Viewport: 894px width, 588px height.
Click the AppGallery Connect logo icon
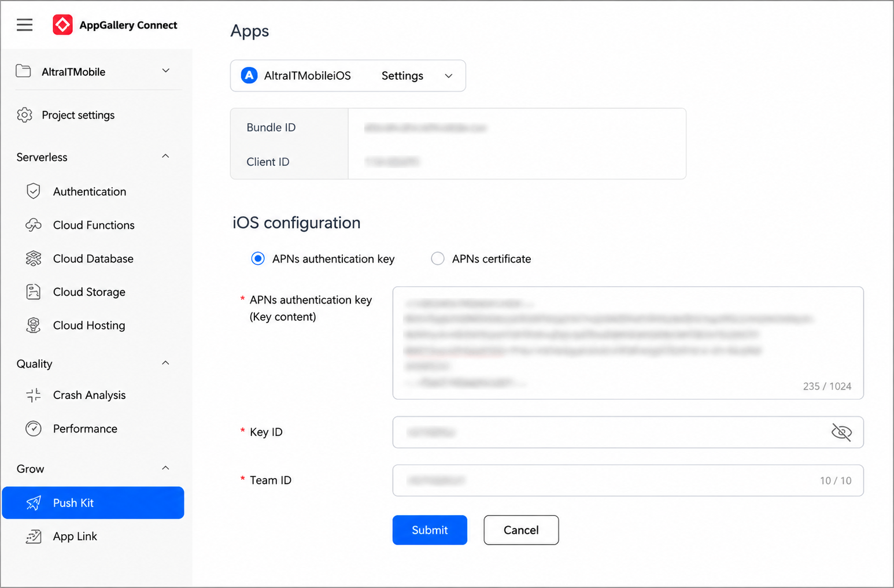[62, 25]
